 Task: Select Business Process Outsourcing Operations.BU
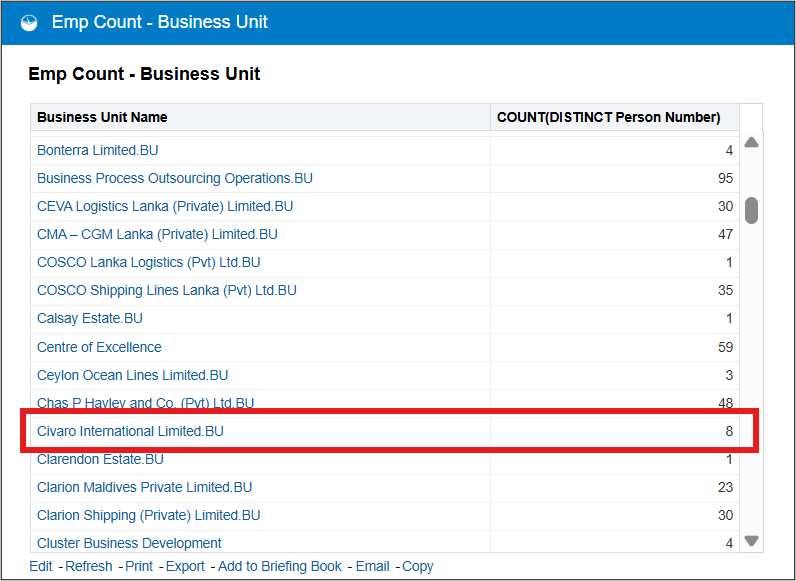point(175,178)
